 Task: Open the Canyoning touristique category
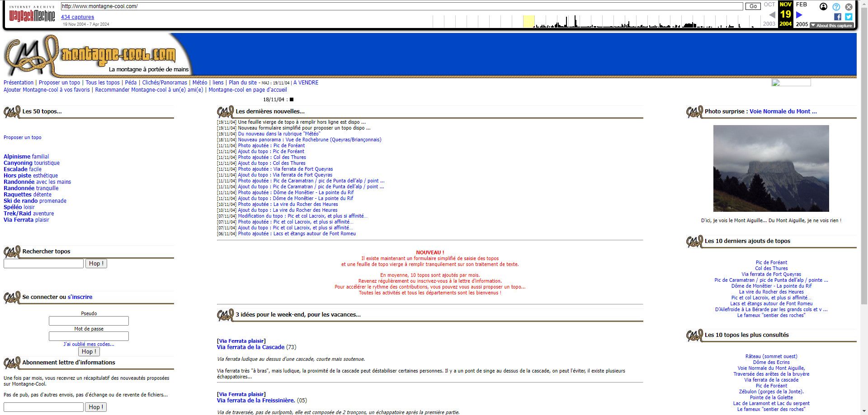pos(32,163)
